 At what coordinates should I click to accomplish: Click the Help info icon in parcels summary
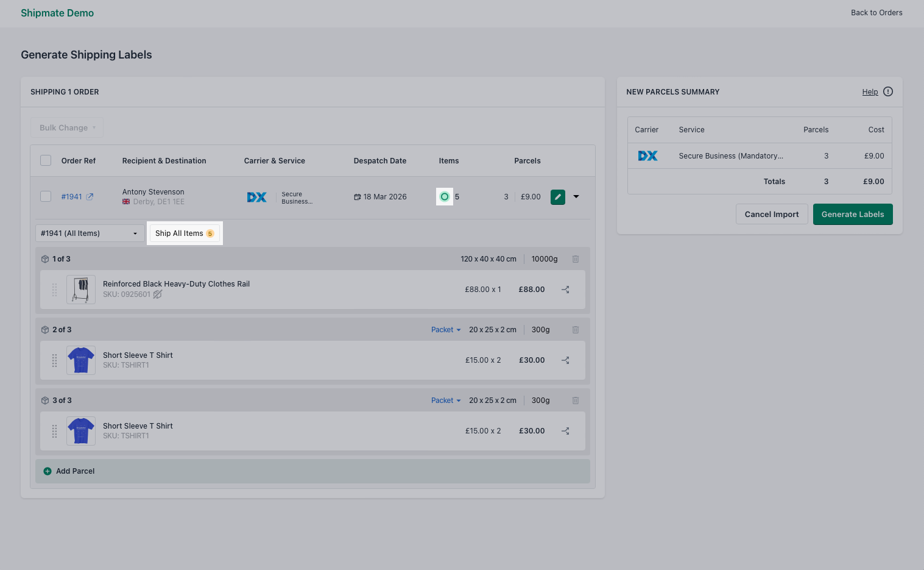pyautogui.click(x=887, y=91)
